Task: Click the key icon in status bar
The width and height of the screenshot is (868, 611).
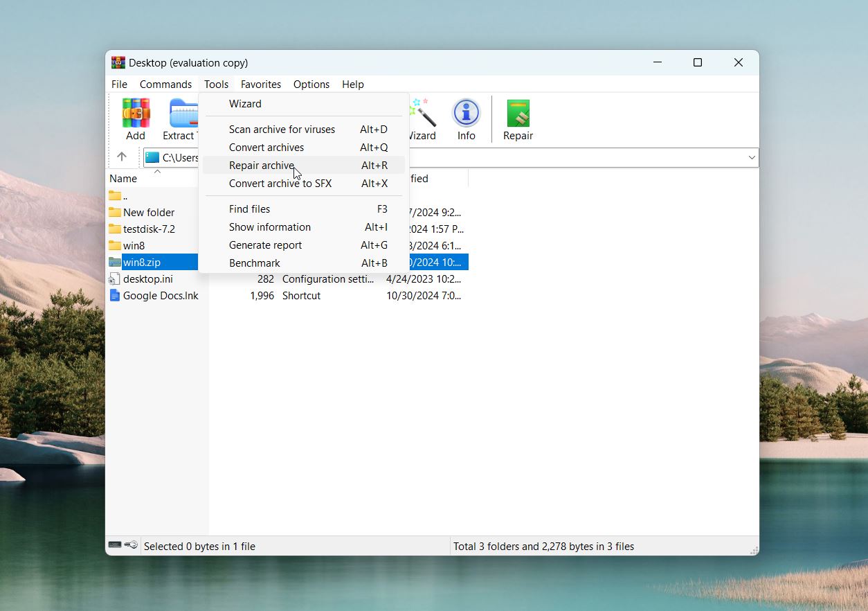Action: pos(131,546)
